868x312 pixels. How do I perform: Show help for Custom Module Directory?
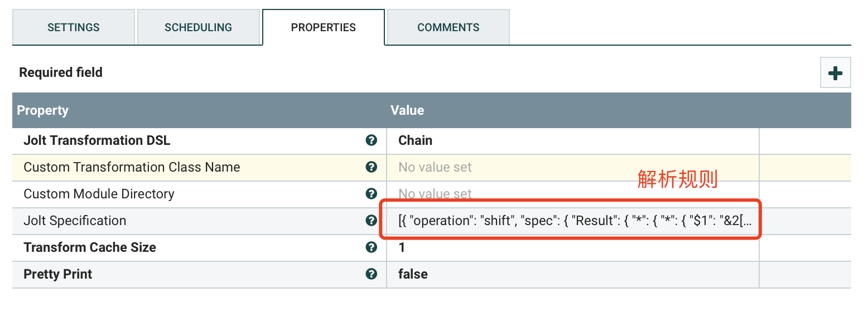point(371,194)
